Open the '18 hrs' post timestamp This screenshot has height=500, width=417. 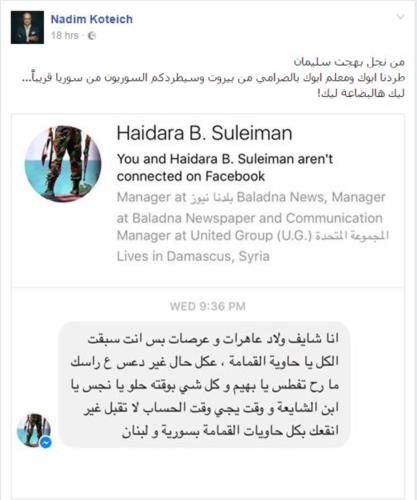click(65, 35)
